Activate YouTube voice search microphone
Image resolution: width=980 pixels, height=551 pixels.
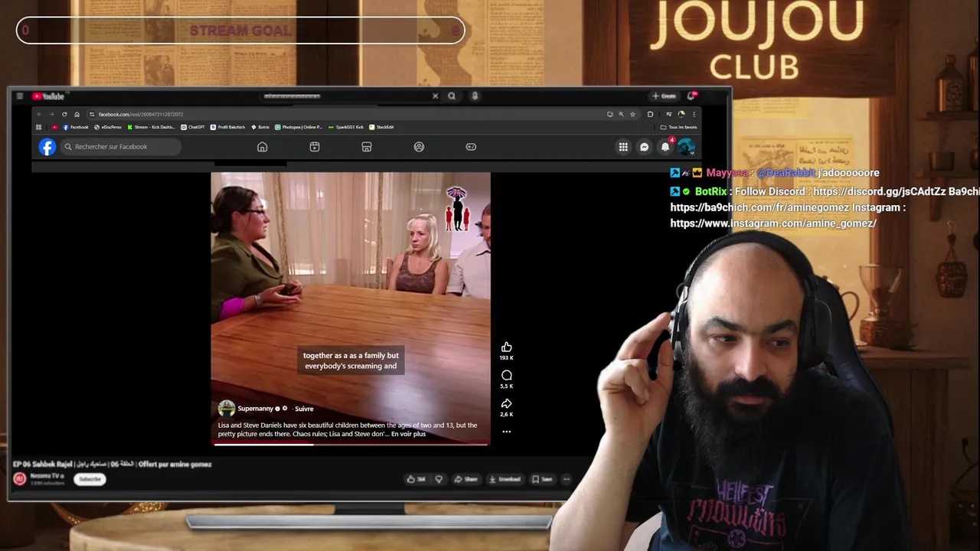point(475,96)
